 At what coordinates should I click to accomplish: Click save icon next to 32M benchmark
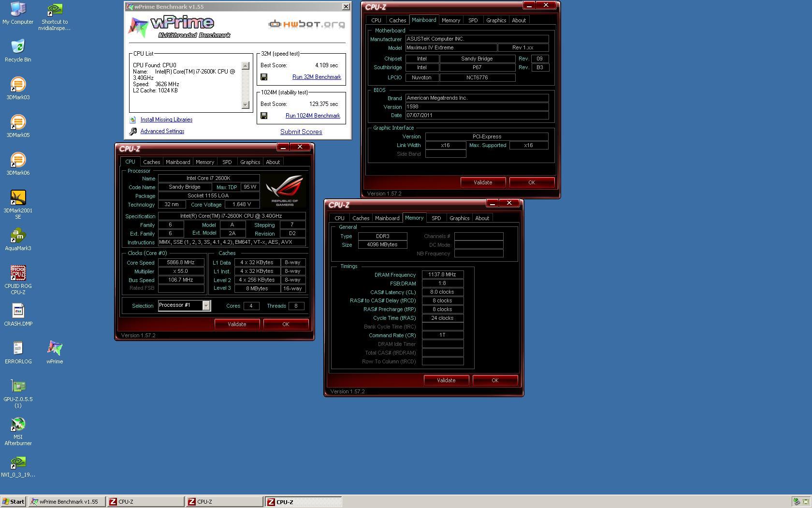(264, 77)
